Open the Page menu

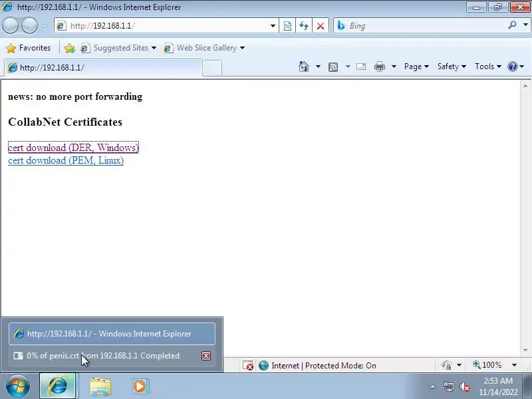[416, 66]
